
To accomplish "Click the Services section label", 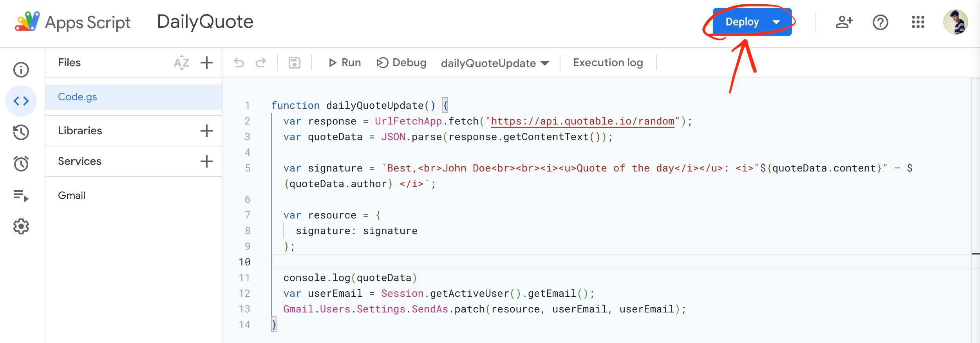I will (x=80, y=161).
